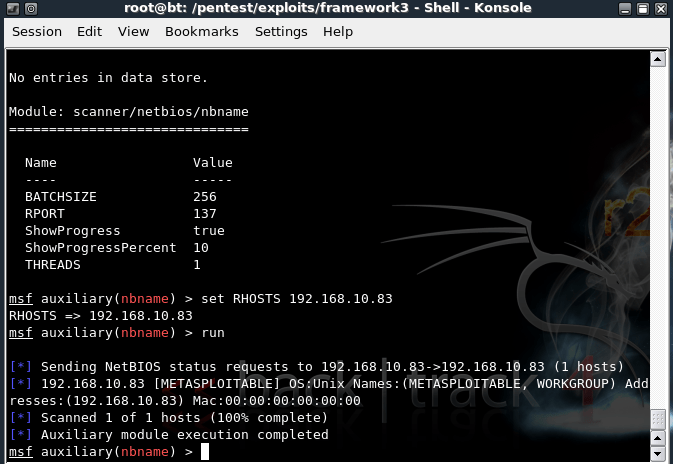Click the 'Value' column header
The width and height of the screenshot is (673, 464).
click(213, 163)
